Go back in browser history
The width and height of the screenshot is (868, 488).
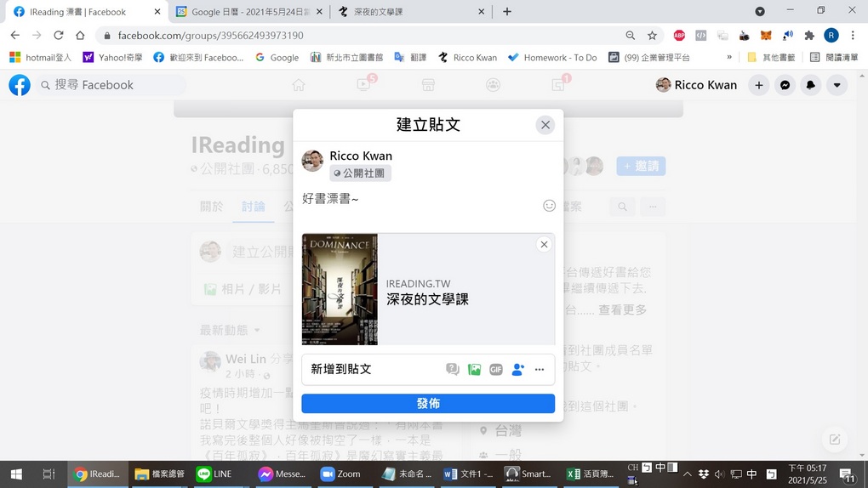point(15,36)
